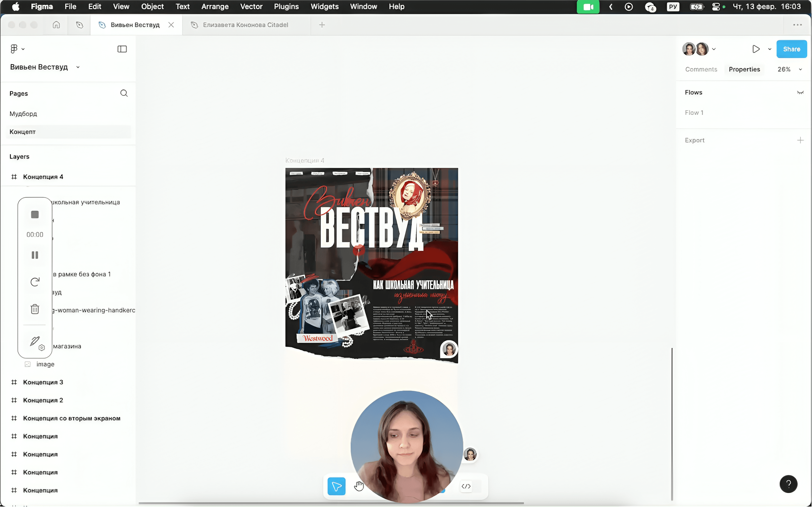The height and width of the screenshot is (507, 812).
Task: Select the Концепция 4 layer frame
Action: tap(43, 177)
